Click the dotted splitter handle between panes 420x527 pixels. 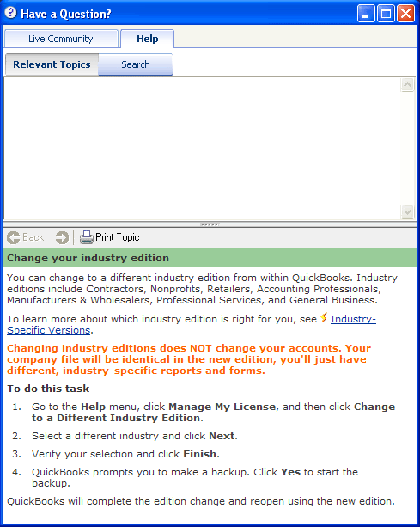[x=210, y=224]
